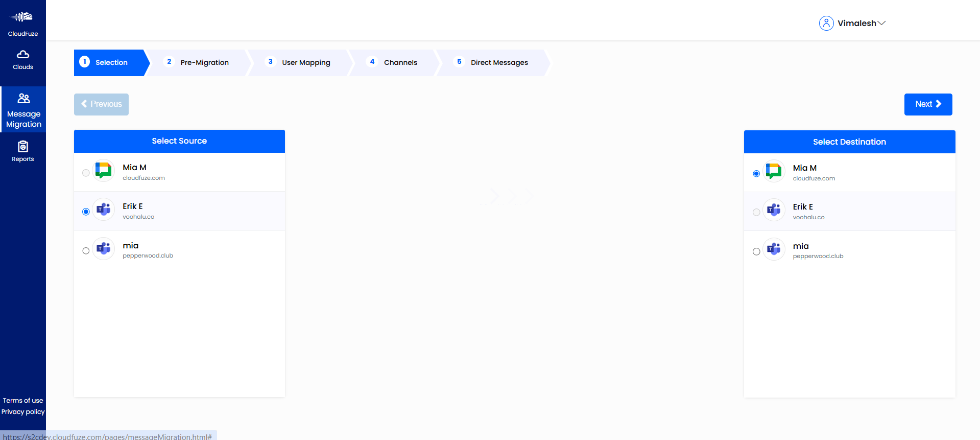Go to step 4 Channels tab
Screen dimensions: 980x440
395,62
